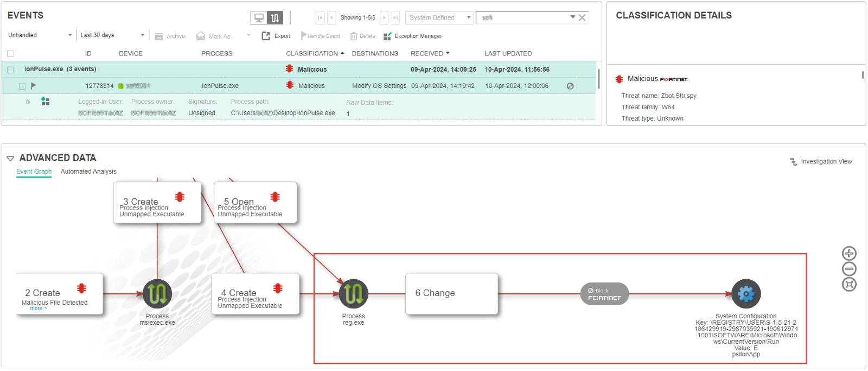This screenshot has width=868, height=371.
Task: Click events list scrollbar
Action: coord(598,79)
